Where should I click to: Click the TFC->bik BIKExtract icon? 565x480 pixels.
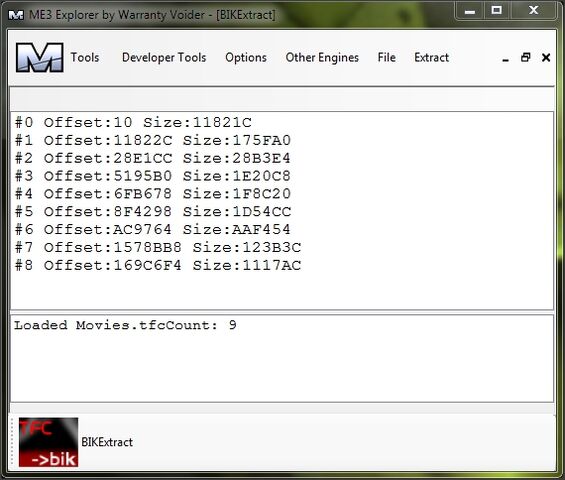[48, 442]
